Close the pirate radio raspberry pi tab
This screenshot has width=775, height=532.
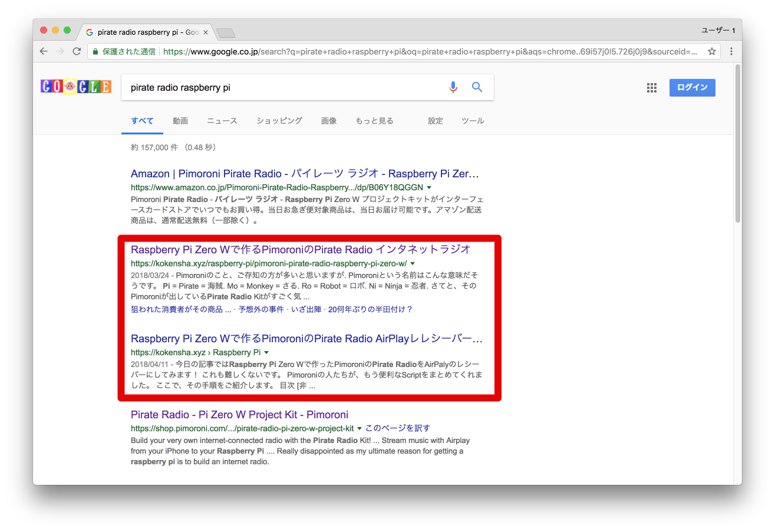click(x=205, y=32)
